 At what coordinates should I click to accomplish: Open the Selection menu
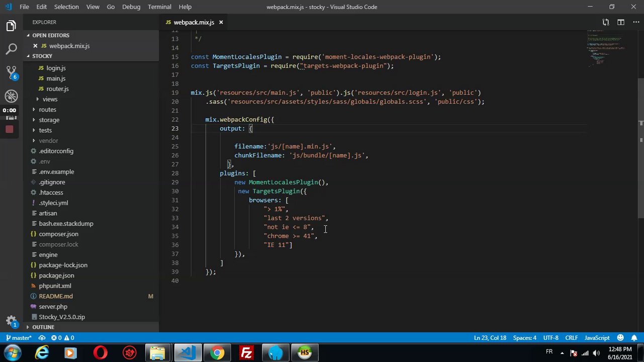pyautogui.click(x=66, y=7)
